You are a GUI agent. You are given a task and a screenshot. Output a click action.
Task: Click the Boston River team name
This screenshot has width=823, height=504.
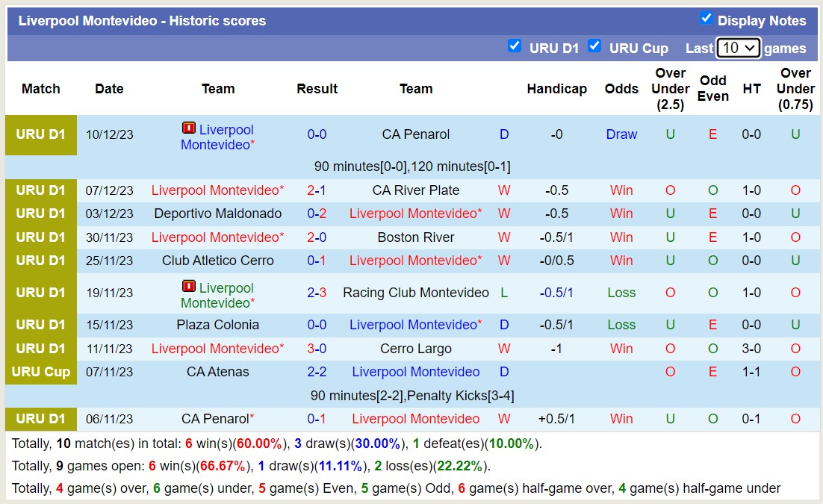click(416, 237)
